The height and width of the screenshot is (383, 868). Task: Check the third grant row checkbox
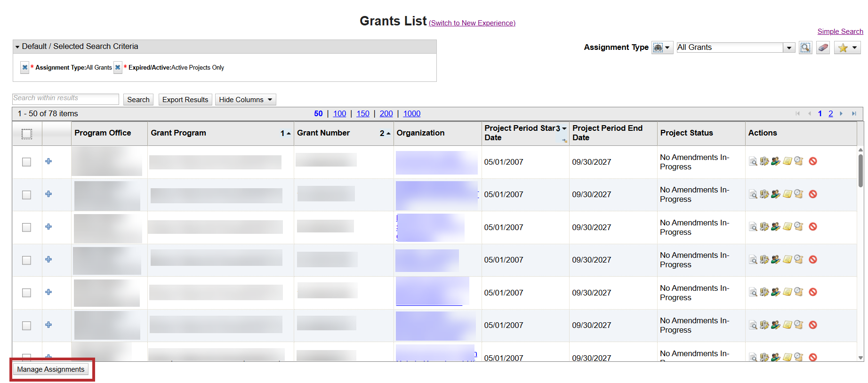coord(27,227)
